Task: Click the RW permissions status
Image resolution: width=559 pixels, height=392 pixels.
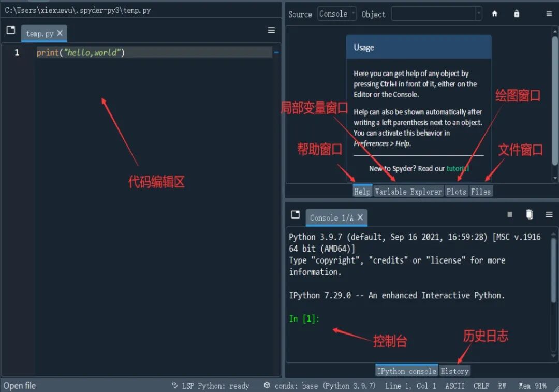Action: [502, 386]
